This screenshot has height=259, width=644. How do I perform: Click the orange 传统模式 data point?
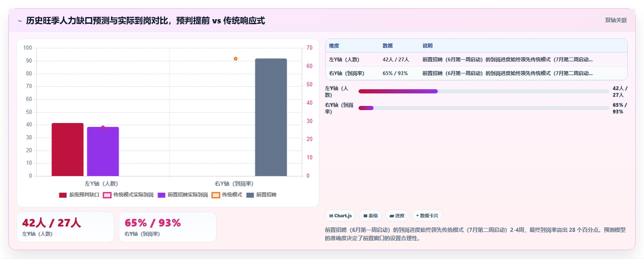(x=235, y=59)
